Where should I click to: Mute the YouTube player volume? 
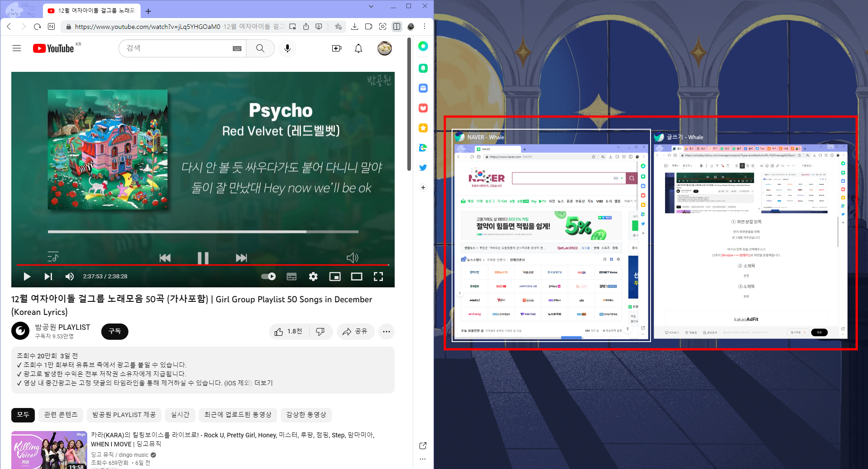pos(70,277)
